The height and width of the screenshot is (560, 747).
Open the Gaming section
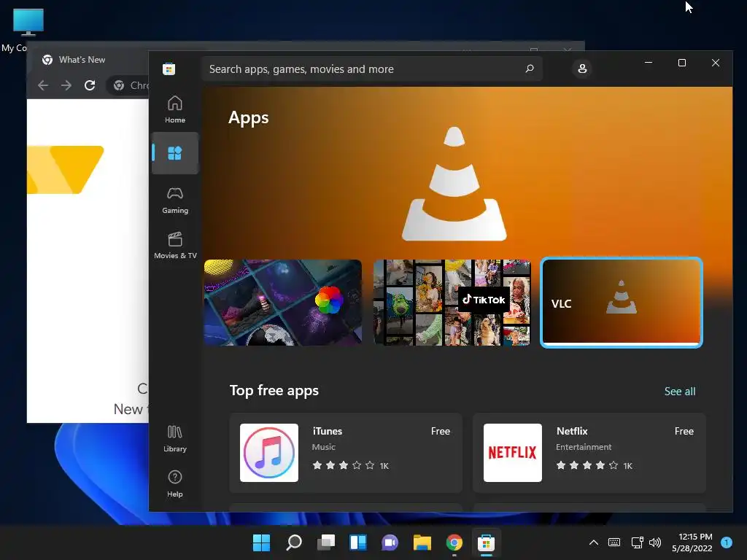(x=175, y=200)
